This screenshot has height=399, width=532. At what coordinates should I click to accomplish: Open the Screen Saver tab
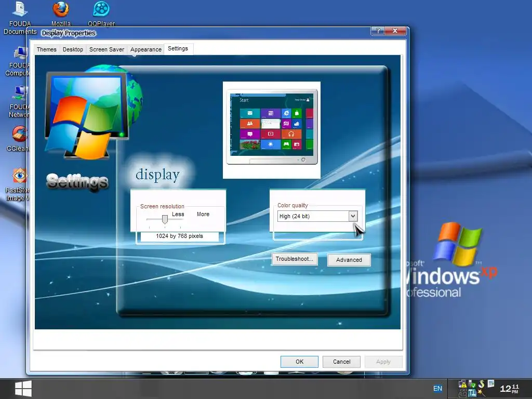pyautogui.click(x=107, y=49)
